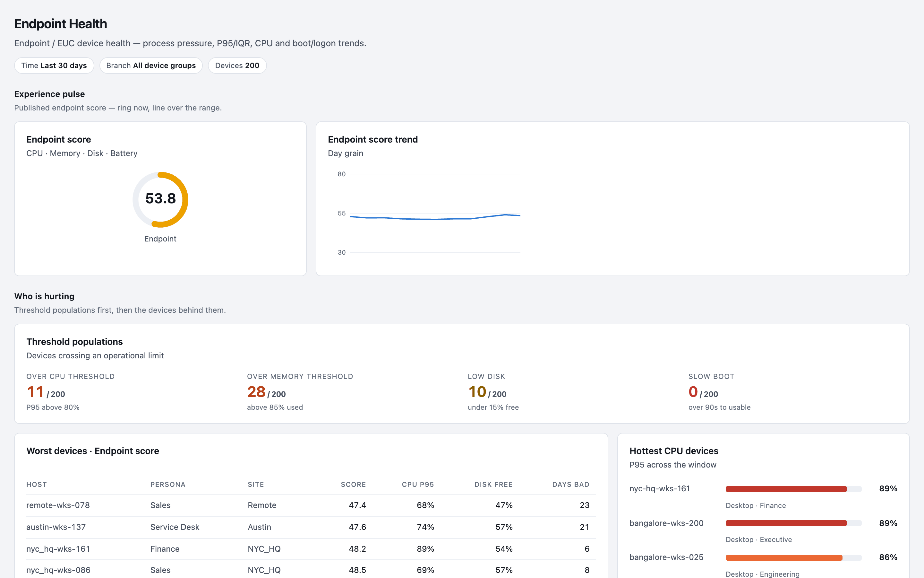Select bangalore-wks-025 in Hottest CPU devices
Viewport: 924px width, 578px height.
point(666,557)
